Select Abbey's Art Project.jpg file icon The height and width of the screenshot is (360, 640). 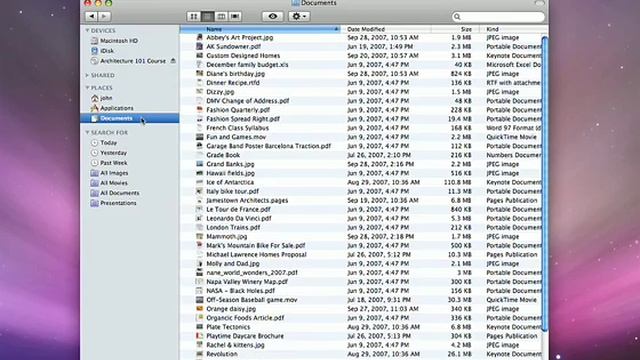pos(200,37)
